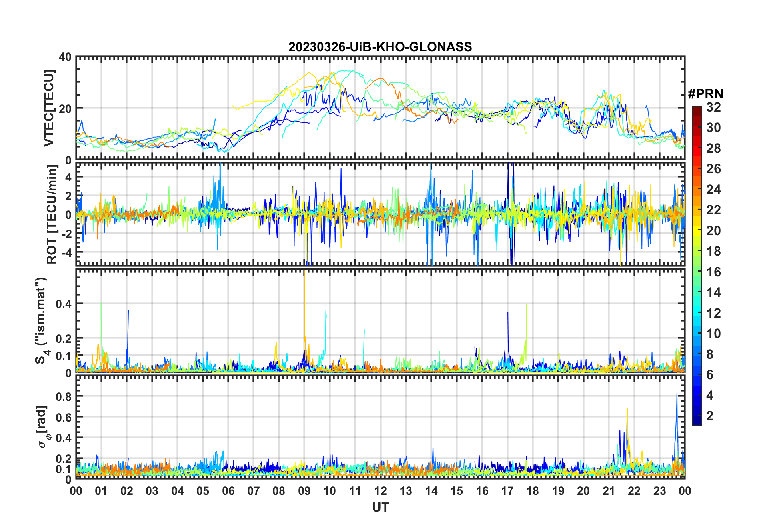The width and height of the screenshot is (761, 532).
Task: Click x-axis tick label 19
Action: coord(558,491)
